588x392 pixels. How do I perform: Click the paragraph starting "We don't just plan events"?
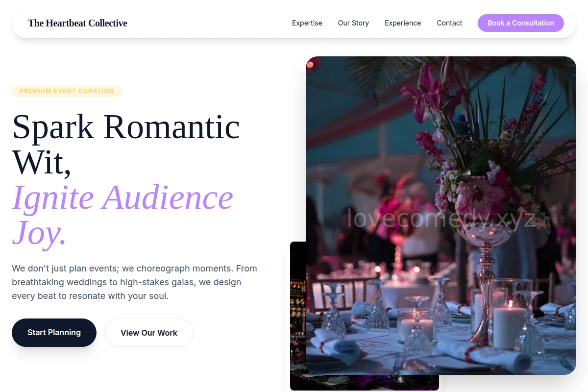(134, 282)
